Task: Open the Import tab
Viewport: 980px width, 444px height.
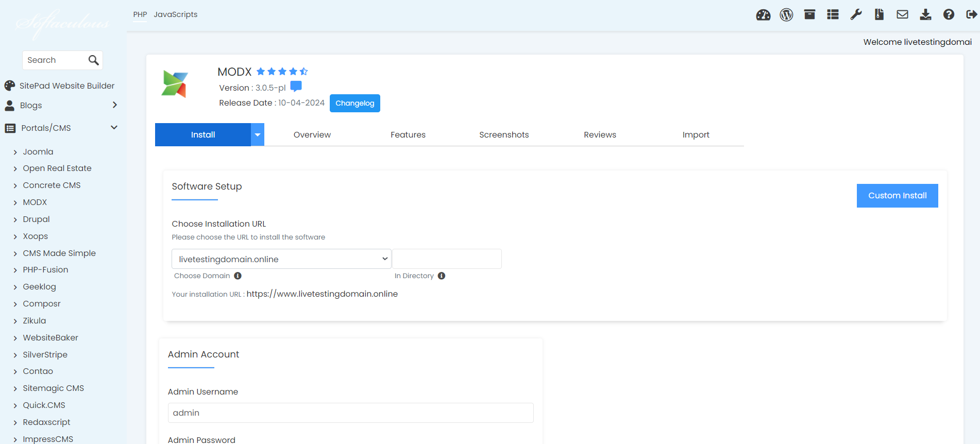Action: 696,135
